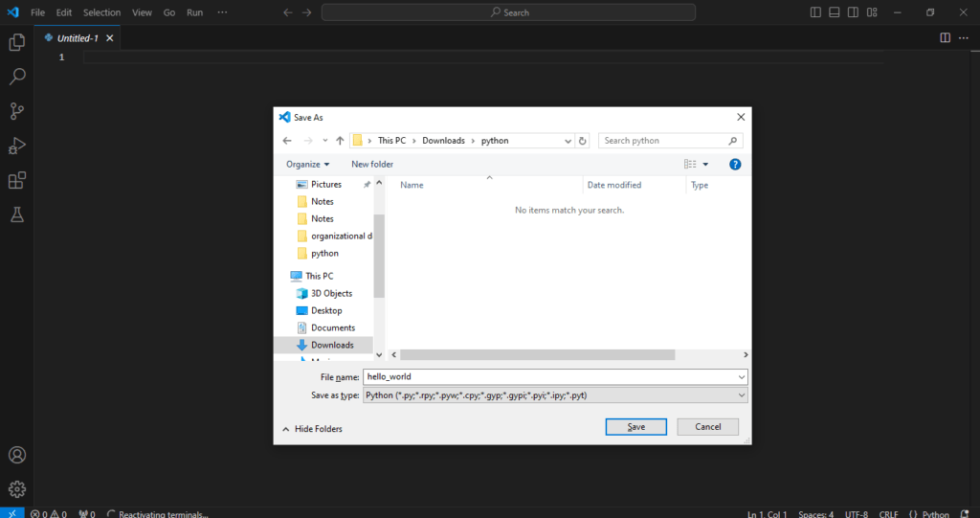Go forward with title bar arrow
Image resolution: width=980 pixels, height=518 pixels.
tap(306, 12)
